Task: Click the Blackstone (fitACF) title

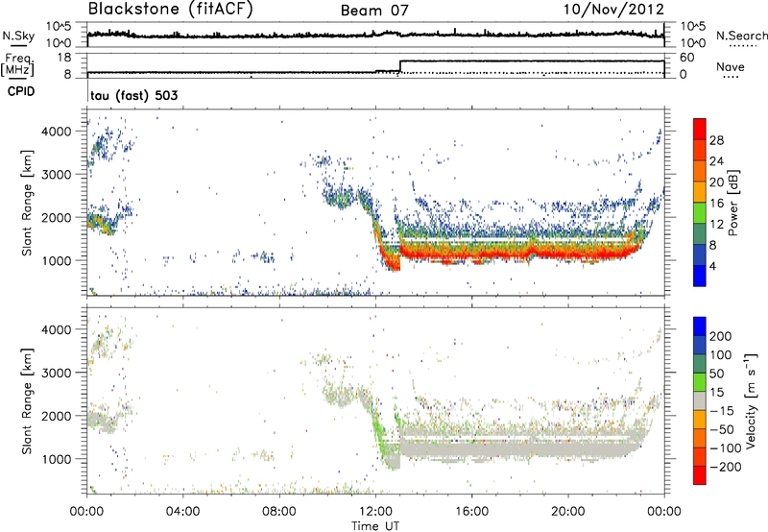Action: (x=170, y=10)
